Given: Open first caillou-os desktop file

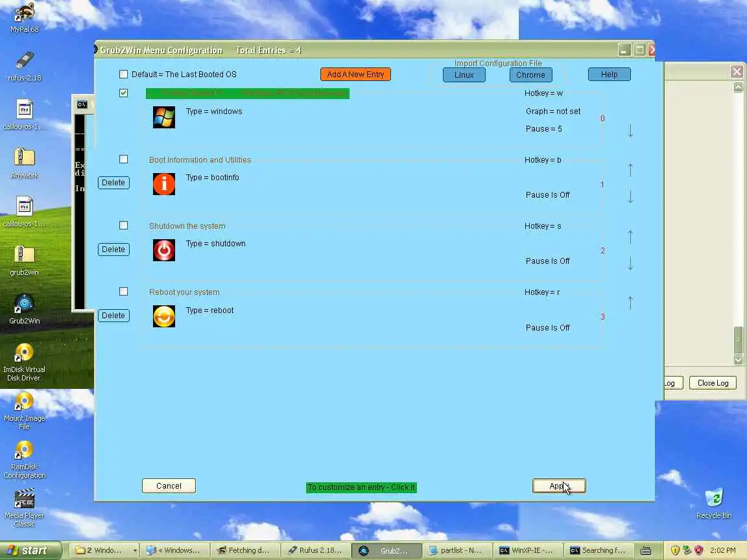Looking at the screenshot, I should 24,115.
